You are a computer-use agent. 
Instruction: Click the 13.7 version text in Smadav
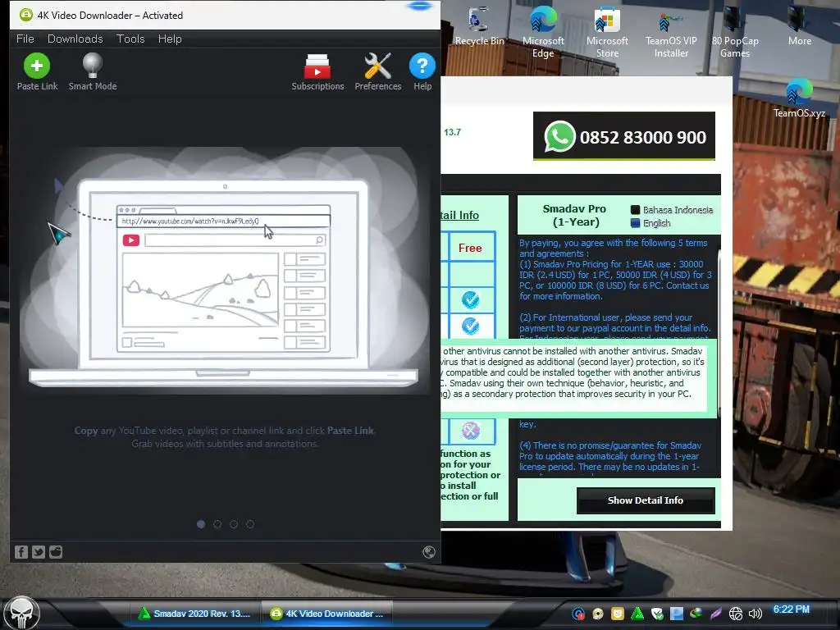pos(452,132)
